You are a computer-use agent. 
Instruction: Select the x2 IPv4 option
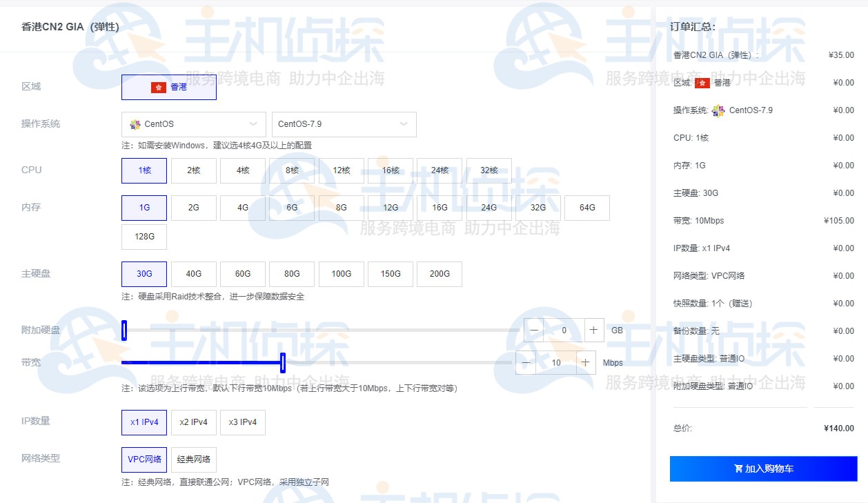[193, 422]
